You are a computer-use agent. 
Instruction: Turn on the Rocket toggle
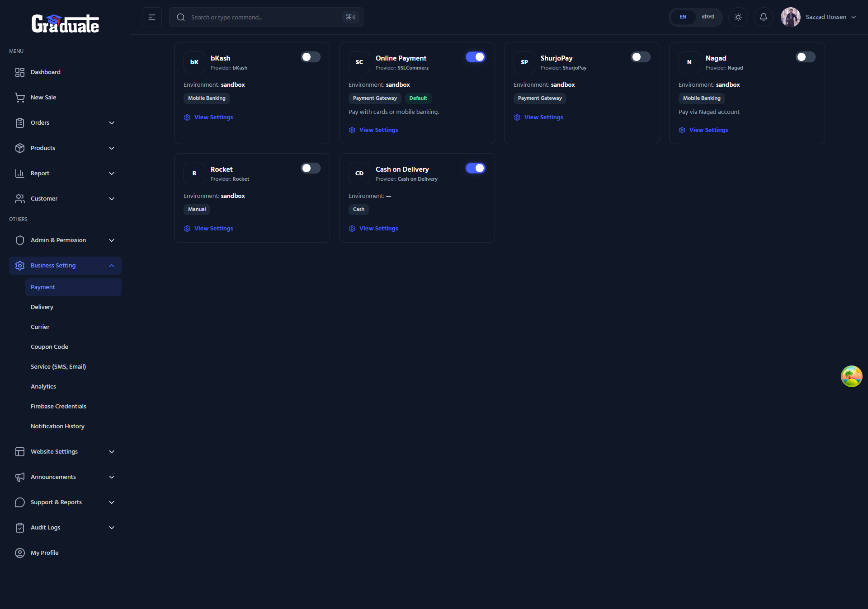tap(311, 168)
